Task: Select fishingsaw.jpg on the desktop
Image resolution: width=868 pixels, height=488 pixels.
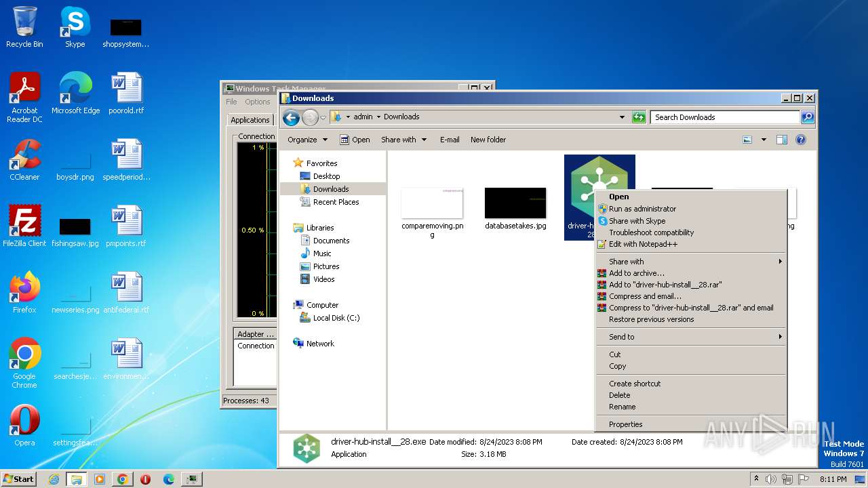Action: click(75, 231)
